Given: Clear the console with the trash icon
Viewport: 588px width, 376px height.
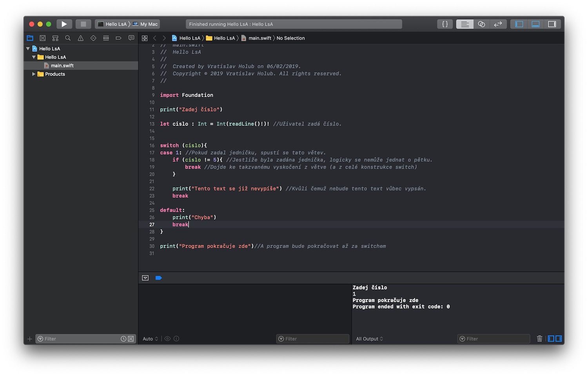Looking at the screenshot, I should (540, 339).
